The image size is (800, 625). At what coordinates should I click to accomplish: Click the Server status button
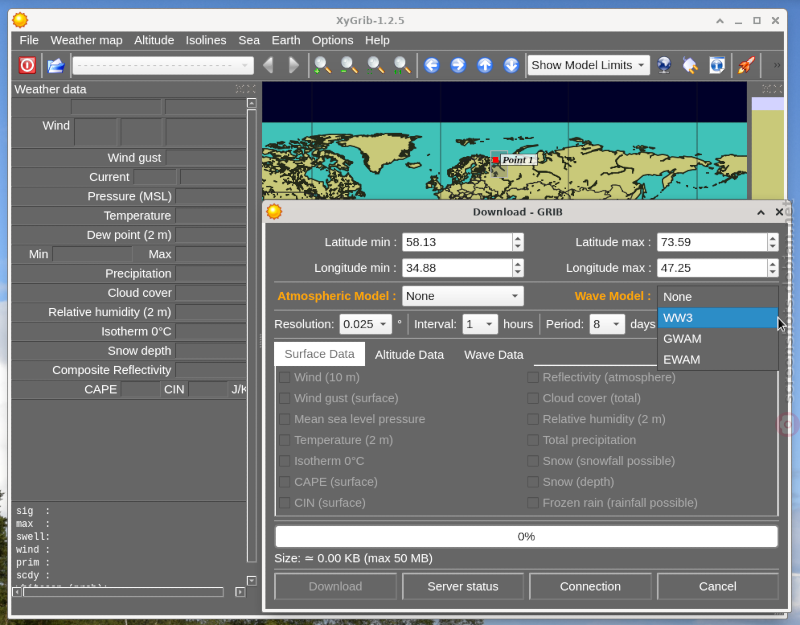pos(463,587)
